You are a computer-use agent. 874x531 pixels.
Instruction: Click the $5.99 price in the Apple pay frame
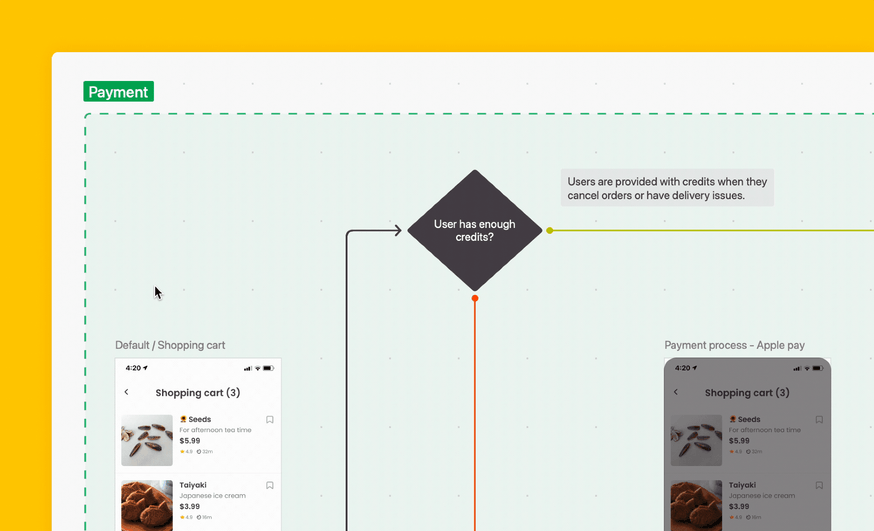[739, 441]
